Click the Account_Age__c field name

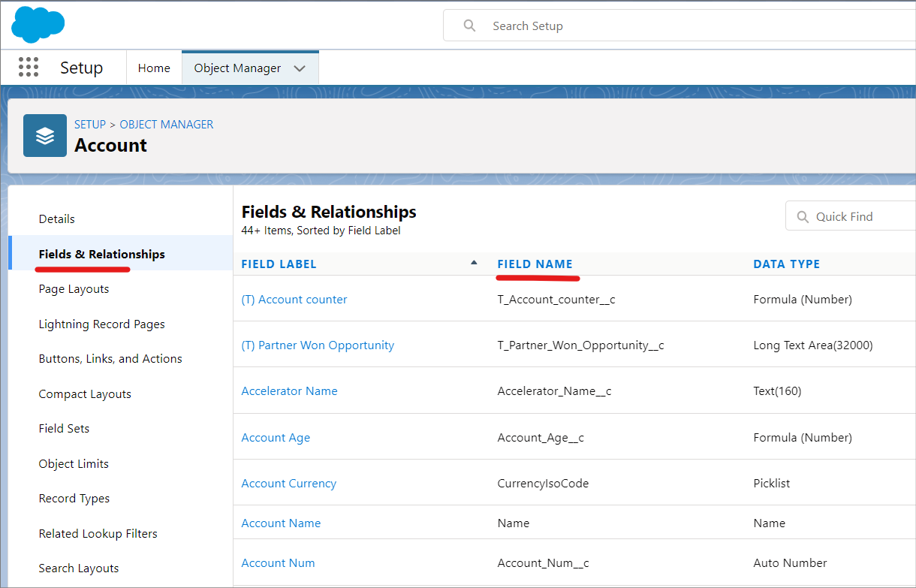coord(541,438)
